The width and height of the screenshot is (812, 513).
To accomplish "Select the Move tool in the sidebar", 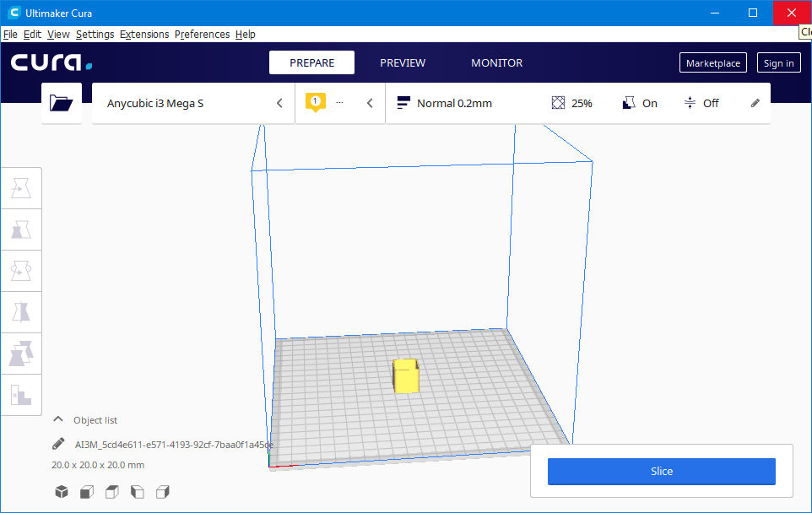I will pyautogui.click(x=21, y=188).
